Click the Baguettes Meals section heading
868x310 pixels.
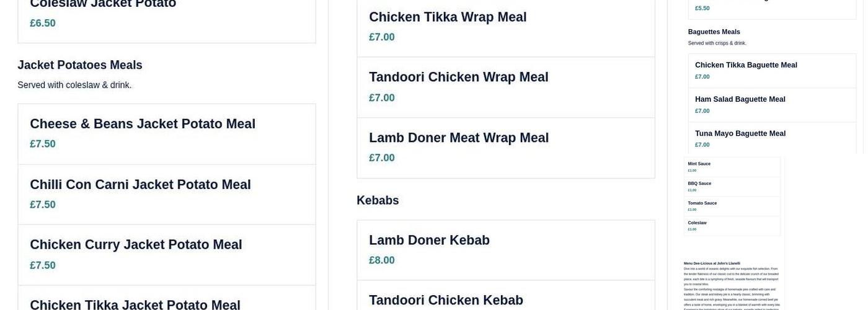click(714, 32)
